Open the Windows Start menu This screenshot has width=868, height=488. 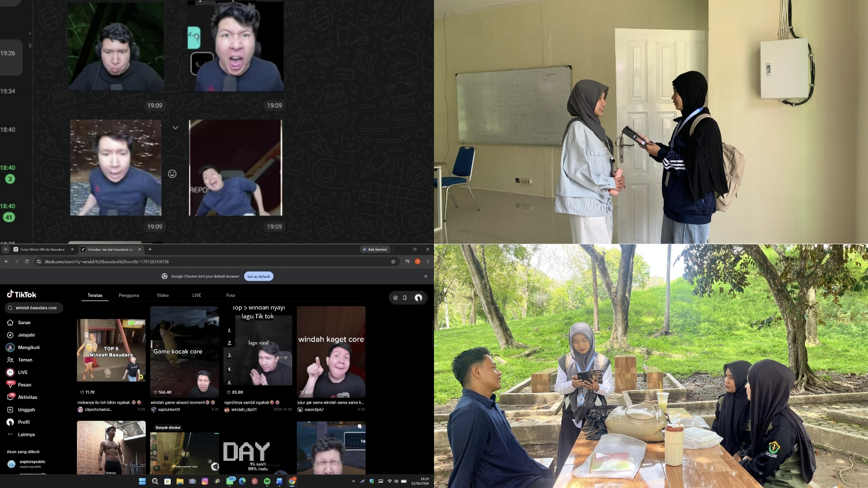point(142,481)
